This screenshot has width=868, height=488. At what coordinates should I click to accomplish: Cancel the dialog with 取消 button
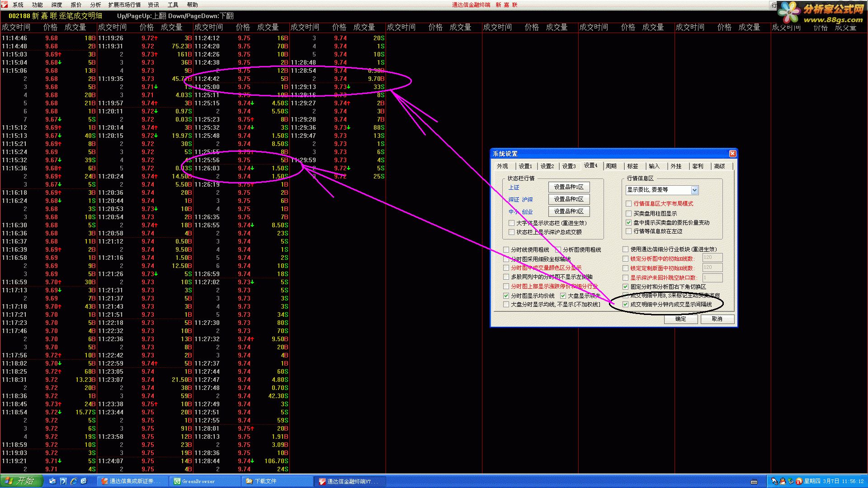[x=717, y=319]
